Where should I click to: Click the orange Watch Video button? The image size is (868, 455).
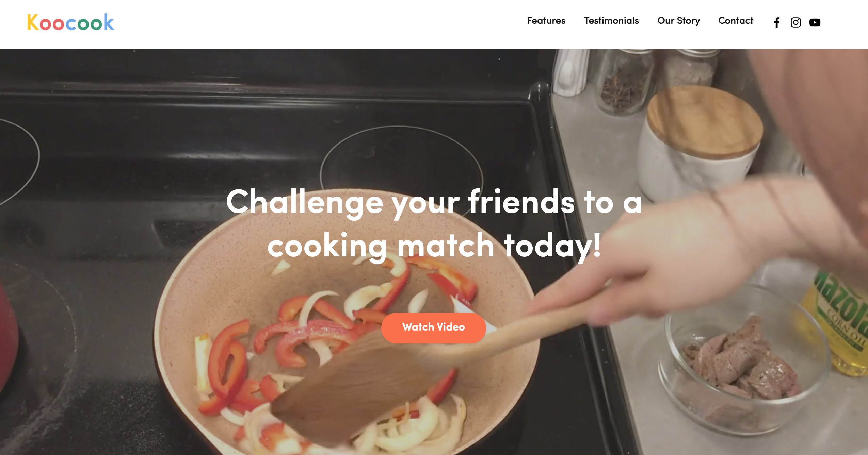click(x=433, y=327)
